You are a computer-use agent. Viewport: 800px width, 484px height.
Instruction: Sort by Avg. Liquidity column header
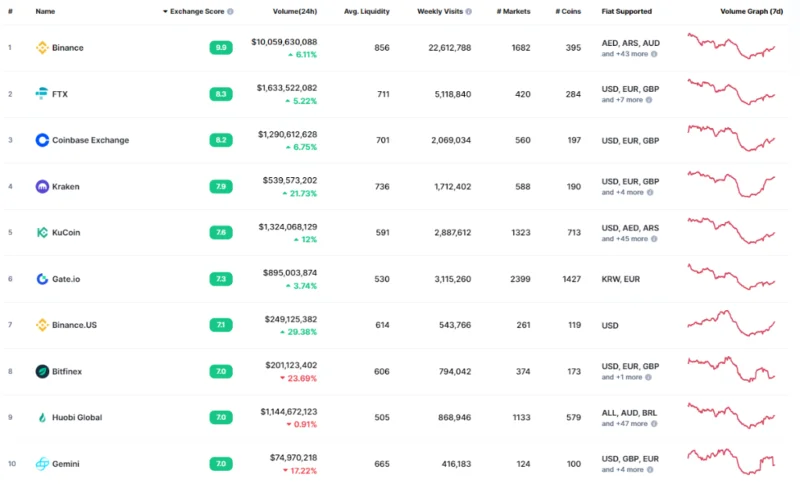click(x=366, y=11)
